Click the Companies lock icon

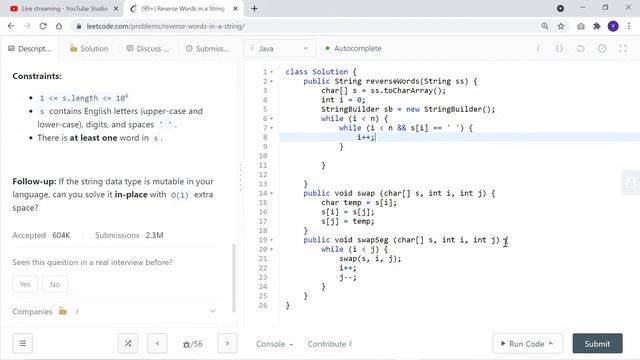coord(62,311)
